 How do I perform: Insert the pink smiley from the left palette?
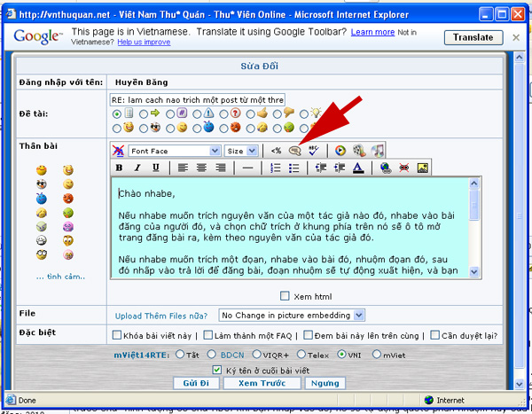68,254
